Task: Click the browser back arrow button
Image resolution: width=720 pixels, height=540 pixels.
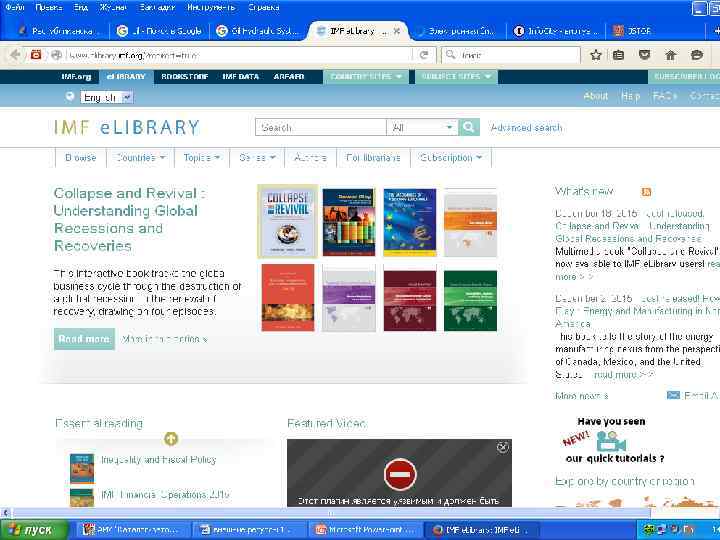Action: (15, 55)
